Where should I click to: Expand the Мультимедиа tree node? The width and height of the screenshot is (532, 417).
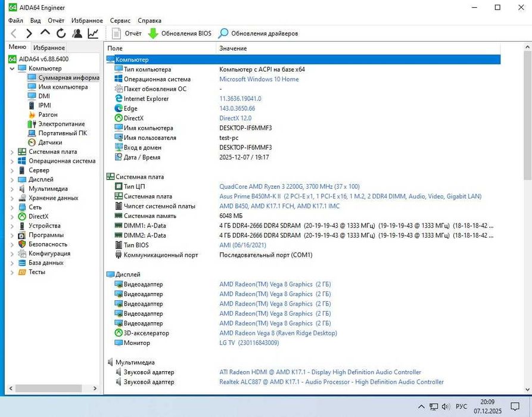coord(12,189)
